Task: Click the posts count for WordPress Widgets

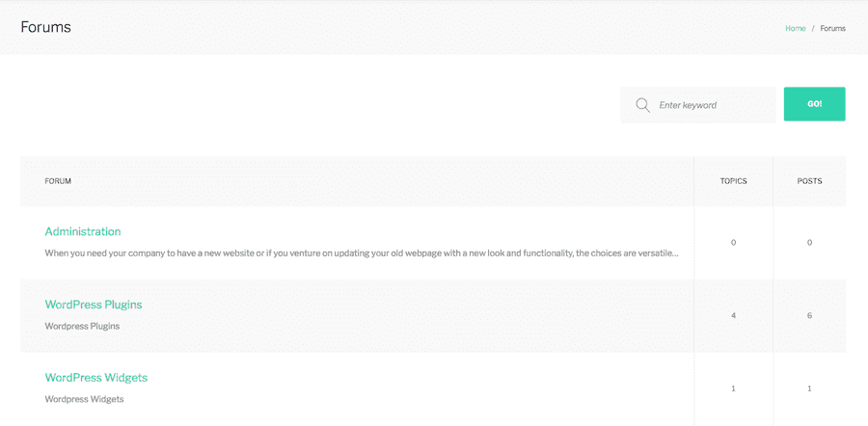Action: [809, 388]
